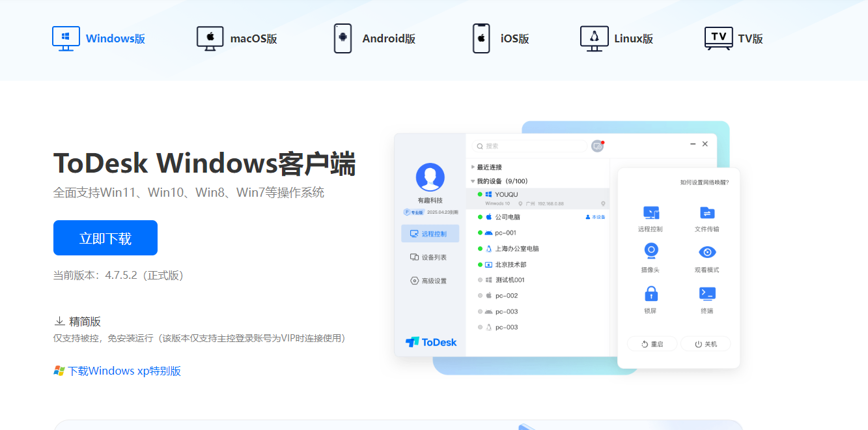Download the 精简版 lite version

pyautogui.click(x=77, y=321)
